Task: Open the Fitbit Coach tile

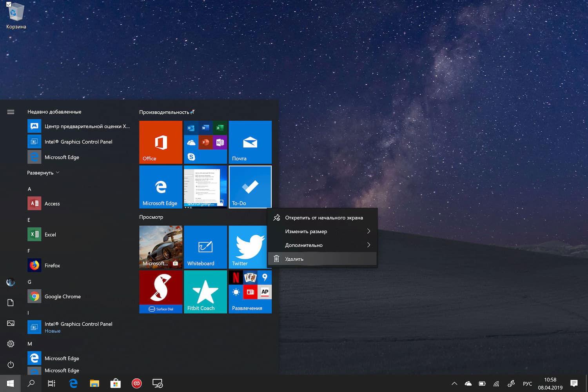Action: (205, 292)
